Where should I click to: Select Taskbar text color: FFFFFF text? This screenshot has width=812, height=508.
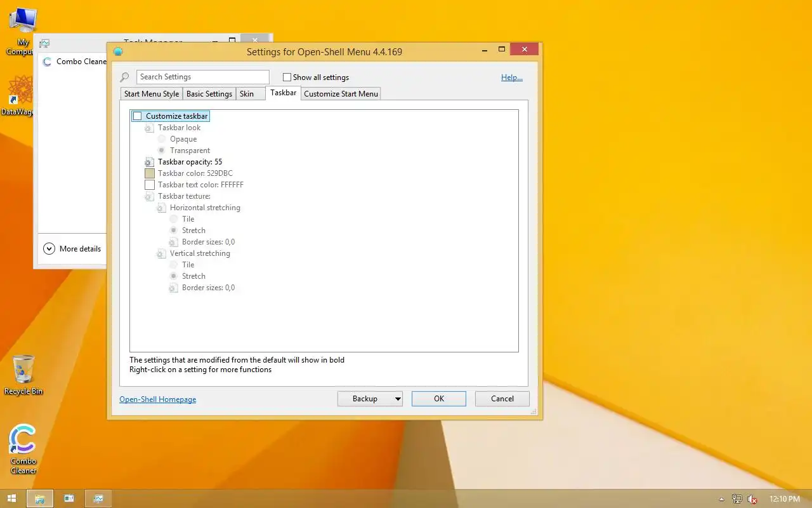[x=200, y=185]
